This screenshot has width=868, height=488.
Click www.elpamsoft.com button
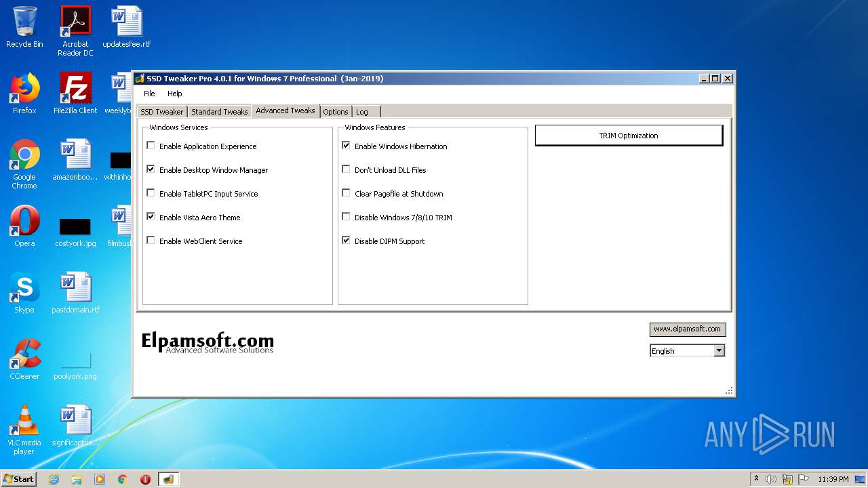pos(687,329)
